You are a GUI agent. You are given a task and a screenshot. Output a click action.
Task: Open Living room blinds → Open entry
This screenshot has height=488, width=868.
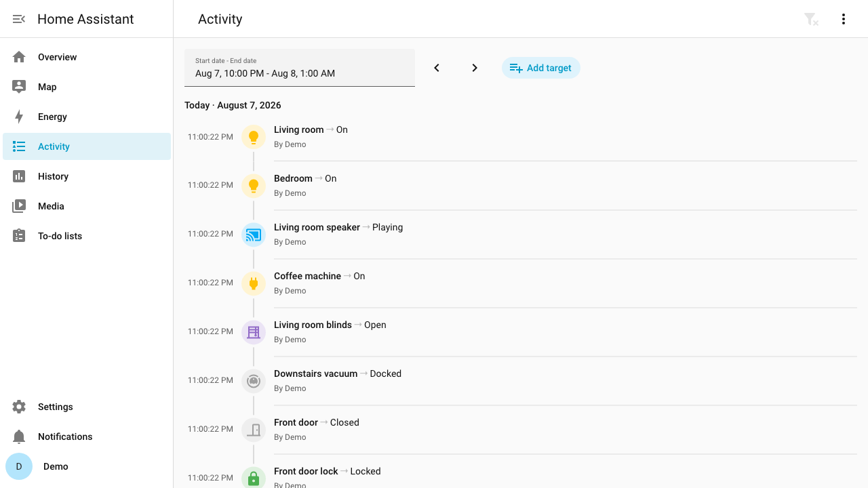pos(521,332)
